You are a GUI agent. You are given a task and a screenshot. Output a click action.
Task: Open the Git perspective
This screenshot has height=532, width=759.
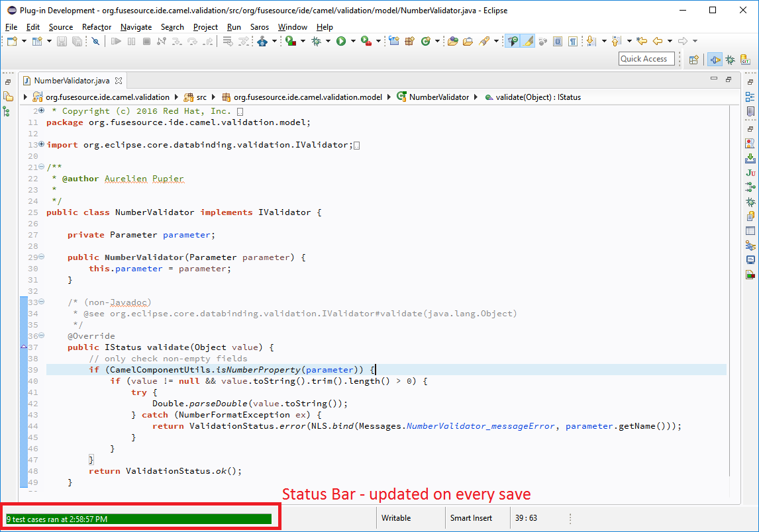click(x=746, y=60)
